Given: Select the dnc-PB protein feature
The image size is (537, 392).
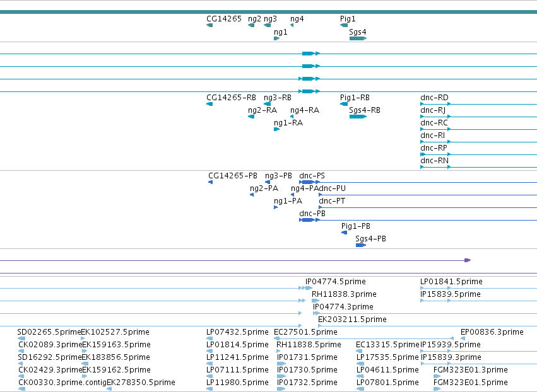Looking at the screenshot, I should pos(418,220).
